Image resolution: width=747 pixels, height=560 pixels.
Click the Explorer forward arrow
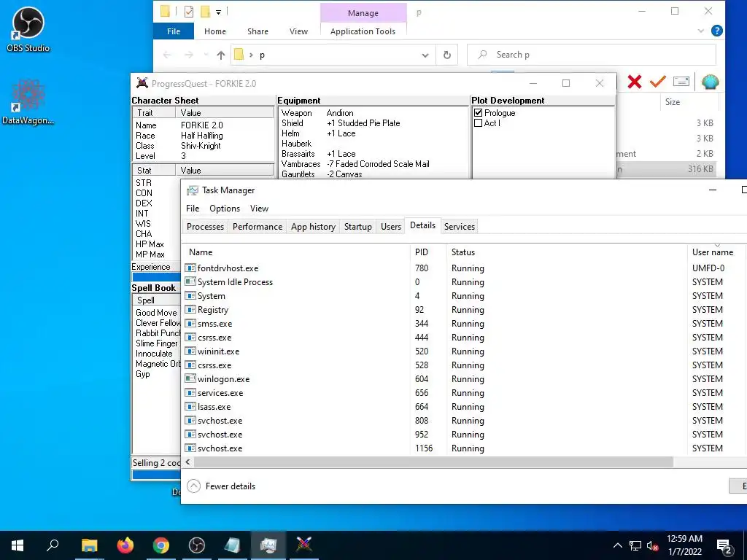point(189,55)
